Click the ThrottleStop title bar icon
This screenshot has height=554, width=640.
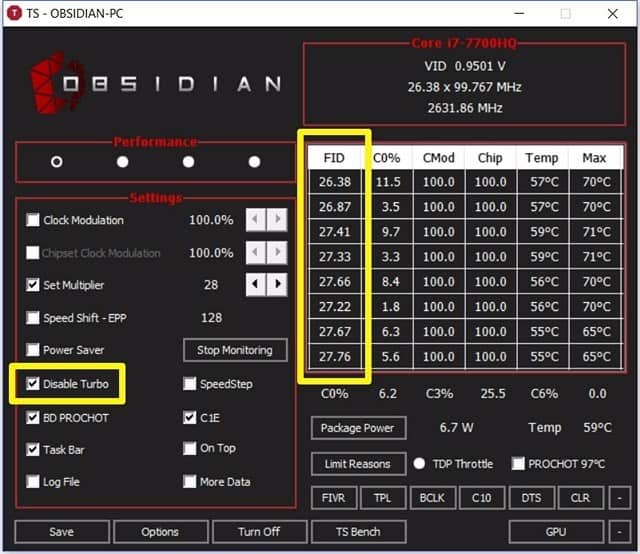click(15, 13)
